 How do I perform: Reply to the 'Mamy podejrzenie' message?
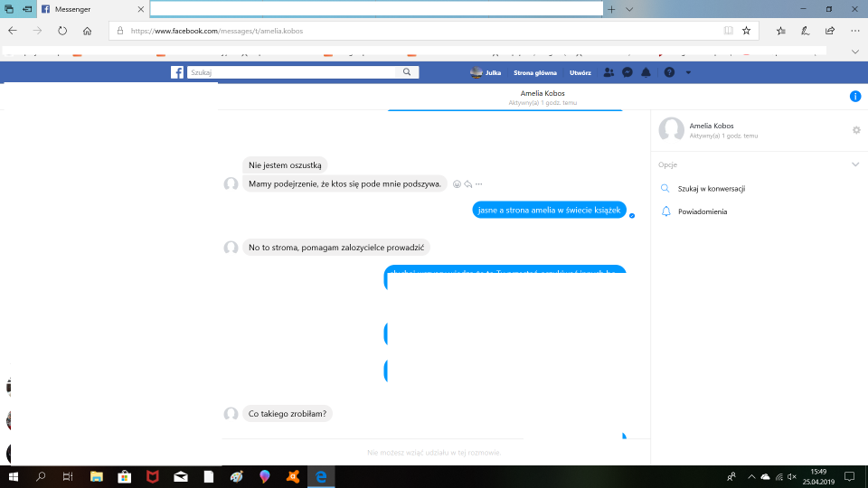pyautogui.click(x=467, y=184)
